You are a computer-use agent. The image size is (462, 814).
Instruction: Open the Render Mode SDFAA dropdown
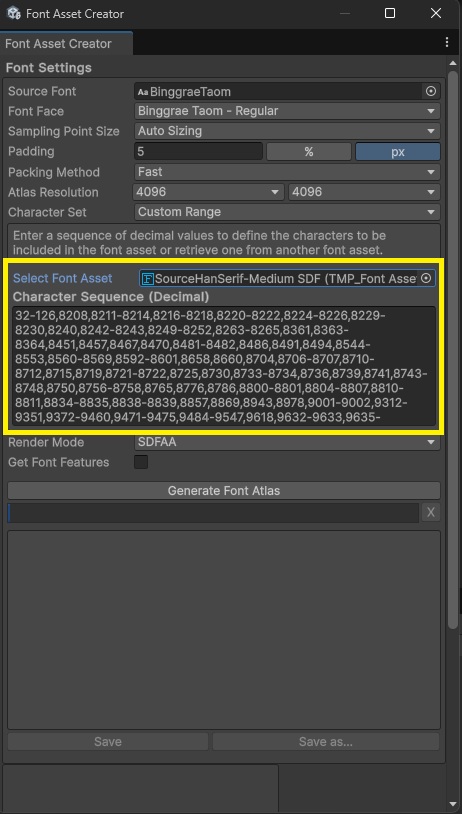(x=287, y=442)
